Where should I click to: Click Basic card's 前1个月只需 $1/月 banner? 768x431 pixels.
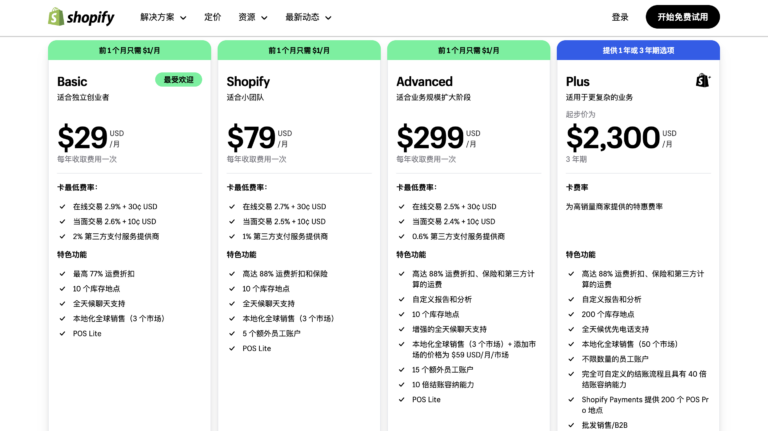[129, 50]
